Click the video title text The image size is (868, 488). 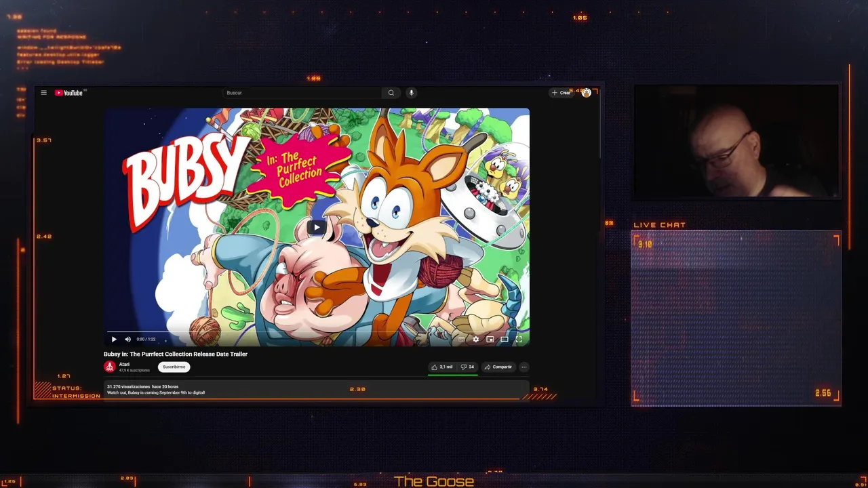[176, 354]
